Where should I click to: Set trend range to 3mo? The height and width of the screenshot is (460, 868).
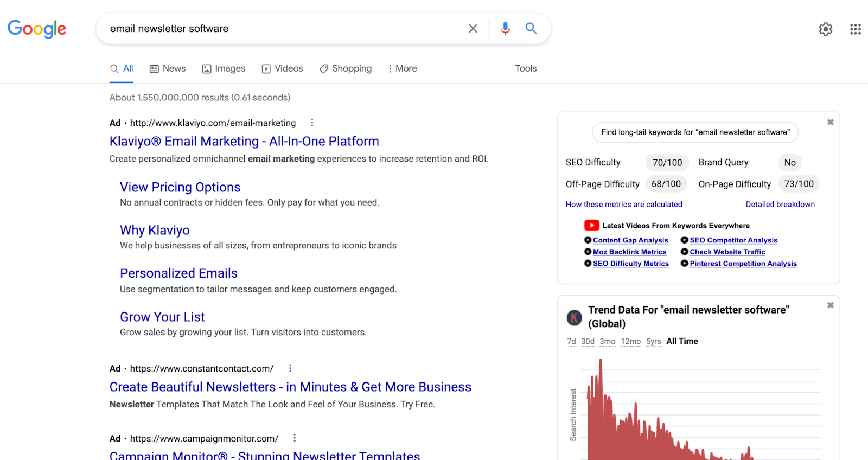click(608, 341)
